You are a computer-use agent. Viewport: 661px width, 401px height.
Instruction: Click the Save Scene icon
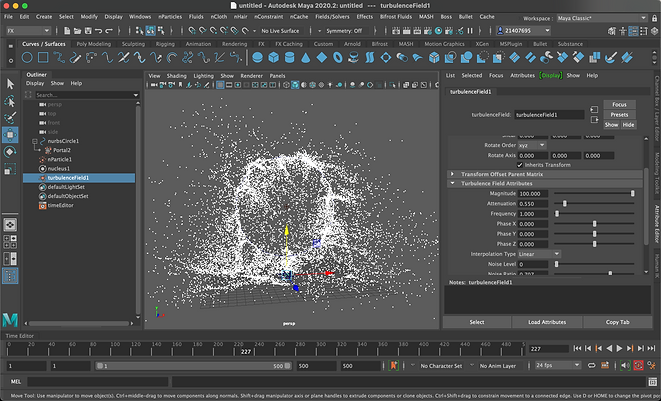pos(88,31)
